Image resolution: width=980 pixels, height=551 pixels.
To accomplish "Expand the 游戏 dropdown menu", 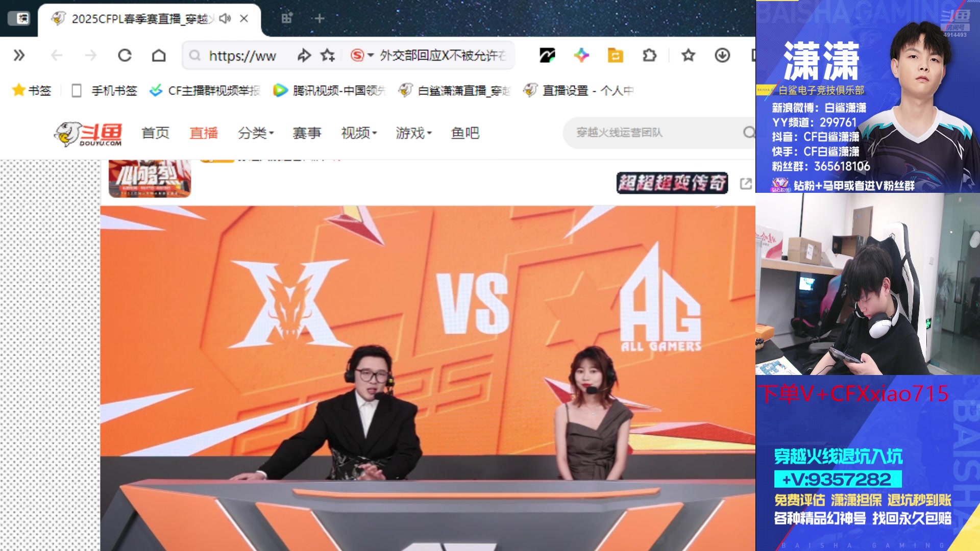I will click(413, 133).
